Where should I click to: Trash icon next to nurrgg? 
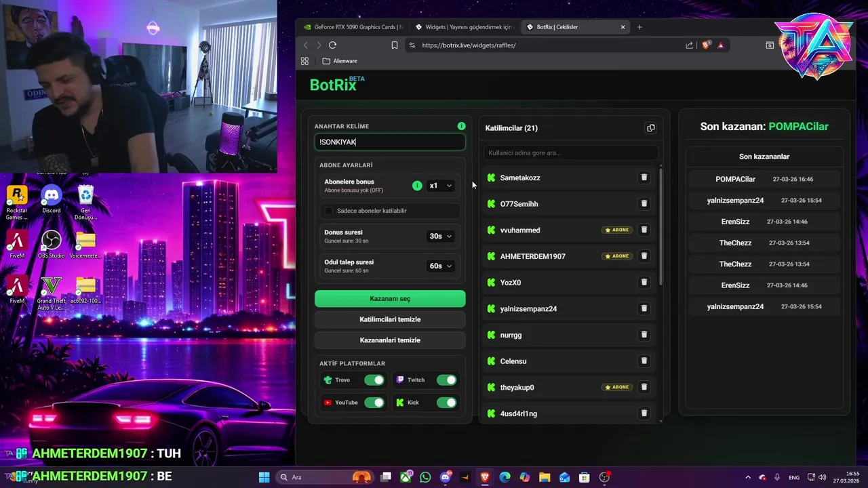644,335
